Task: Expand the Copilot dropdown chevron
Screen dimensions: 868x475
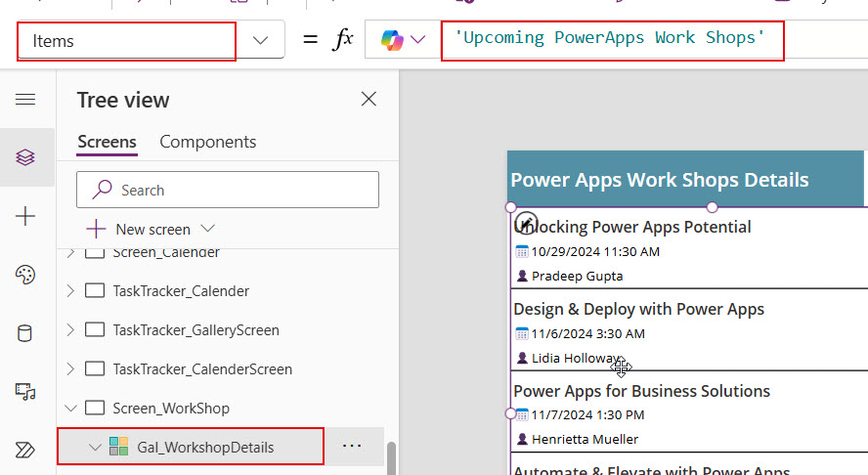Action: click(x=418, y=40)
